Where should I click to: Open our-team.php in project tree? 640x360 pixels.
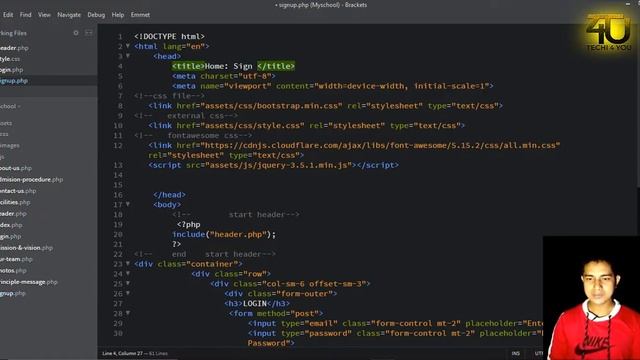click(16, 259)
